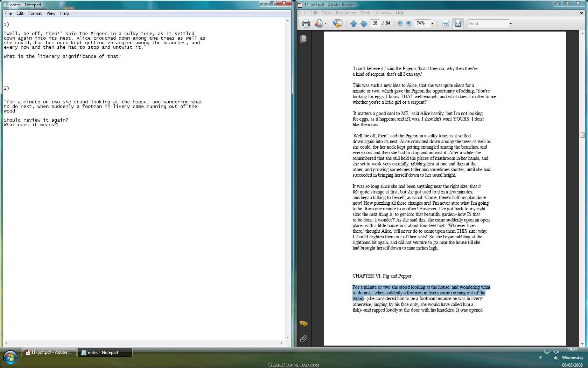Maximize the Notepad window
This screenshot has width=588, height=368.
[272, 3]
